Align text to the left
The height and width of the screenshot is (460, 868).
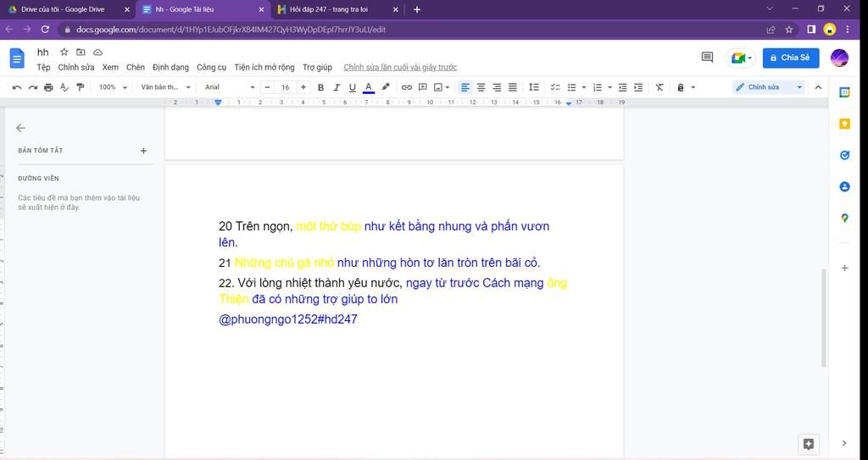(x=465, y=87)
